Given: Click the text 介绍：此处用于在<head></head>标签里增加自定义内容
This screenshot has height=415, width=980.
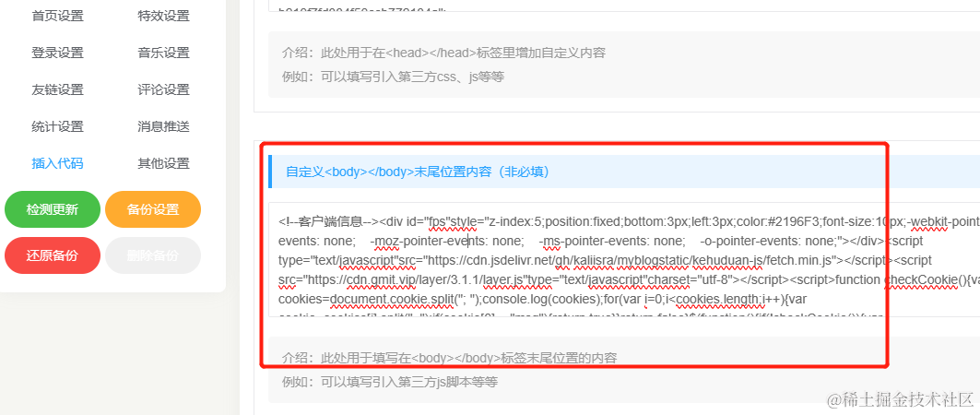Looking at the screenshot, I should [x=443, y=53].
